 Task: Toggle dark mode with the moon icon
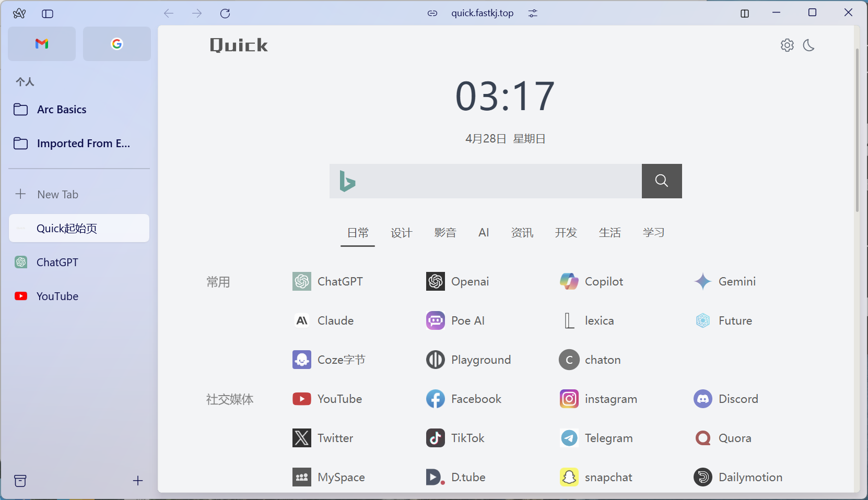(x=808, y=45)
